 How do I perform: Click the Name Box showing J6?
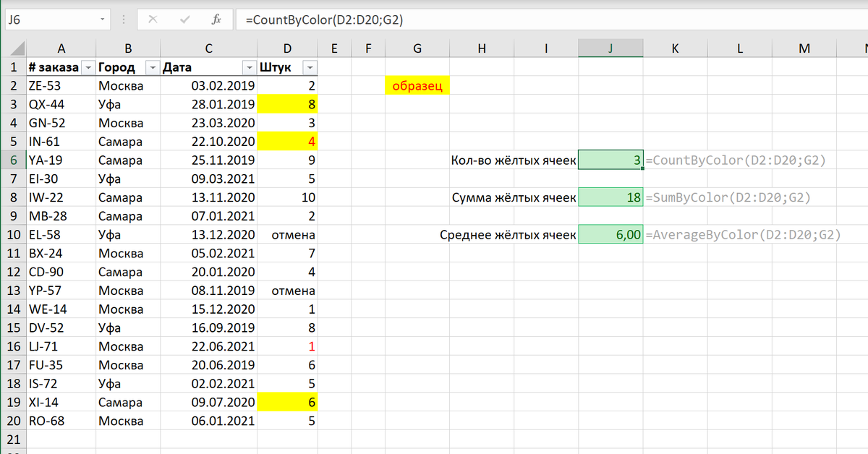tap(51, 20)
